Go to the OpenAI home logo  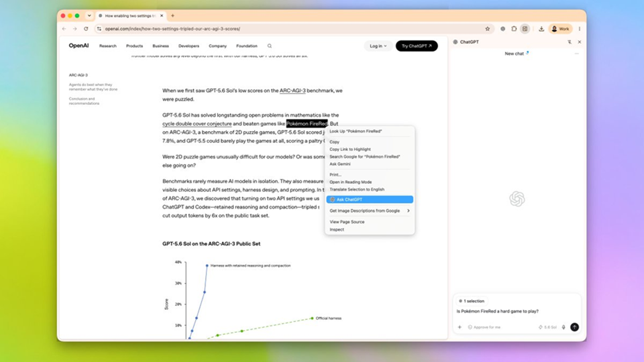coord(79,46)
